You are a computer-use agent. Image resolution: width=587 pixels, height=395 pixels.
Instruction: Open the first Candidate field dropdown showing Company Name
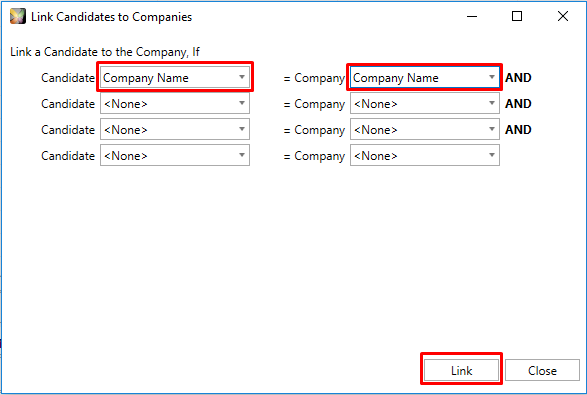pyautogui.click(x=175, y=78)
